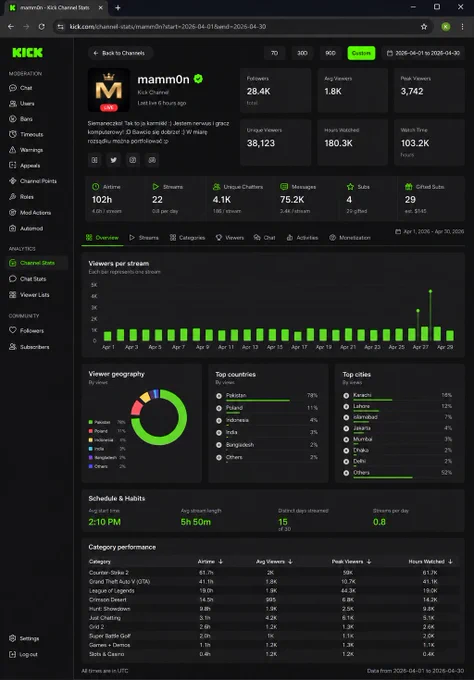Reload the page in the browser
Screen dimensions: 474x680
click(41, 26)
